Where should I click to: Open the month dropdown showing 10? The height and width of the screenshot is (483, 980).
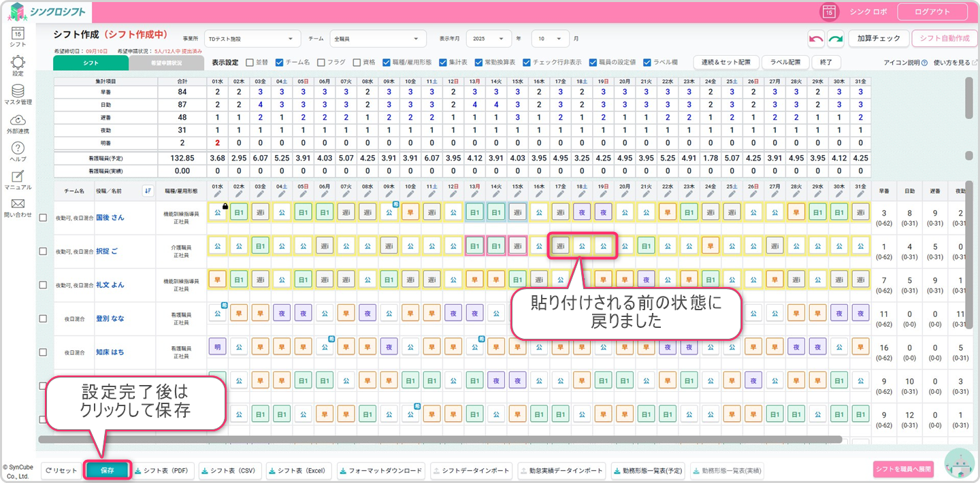tap(551, 39)
